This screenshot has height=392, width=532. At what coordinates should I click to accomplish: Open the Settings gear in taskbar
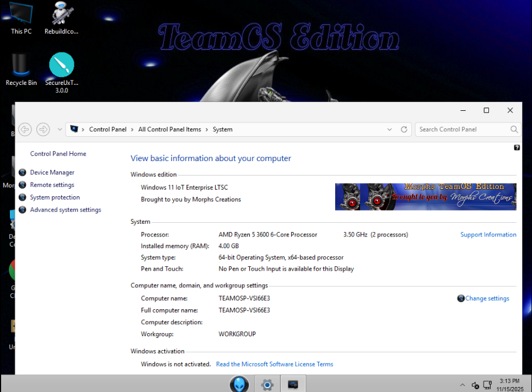coord(267,384)
